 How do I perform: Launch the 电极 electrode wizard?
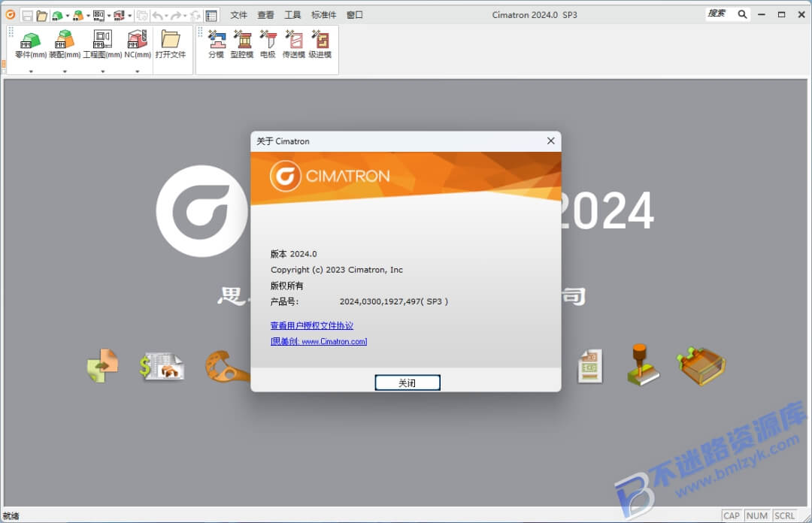point(268,44)
